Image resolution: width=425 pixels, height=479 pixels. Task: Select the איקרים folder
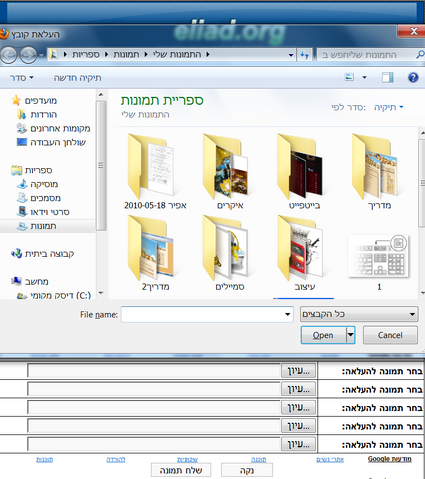(230, 171)
